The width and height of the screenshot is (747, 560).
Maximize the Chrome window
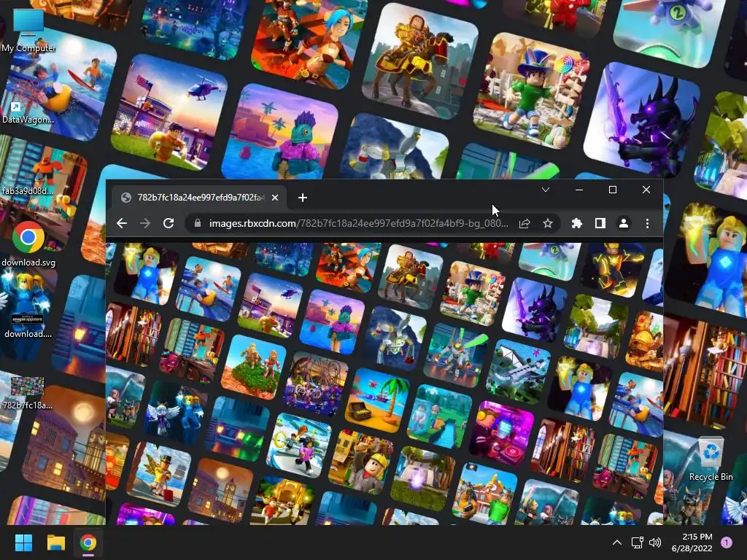tap(613, 190)
